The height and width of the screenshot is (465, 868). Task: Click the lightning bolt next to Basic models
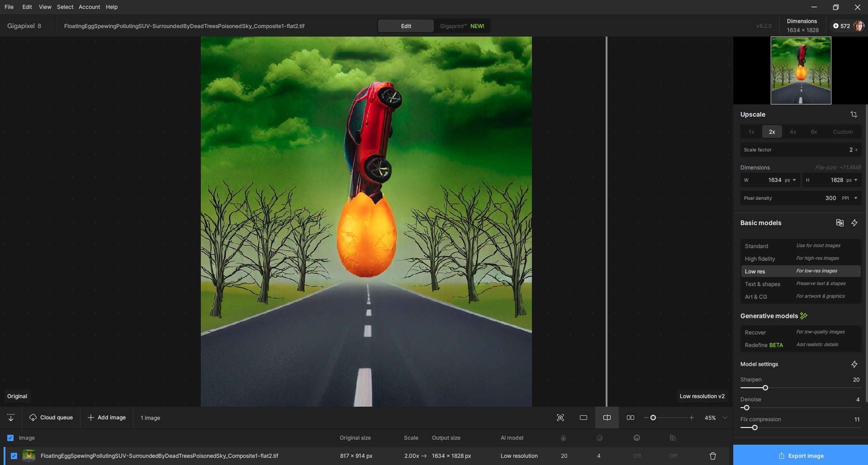pyautogui.click(x=854, y=223)
